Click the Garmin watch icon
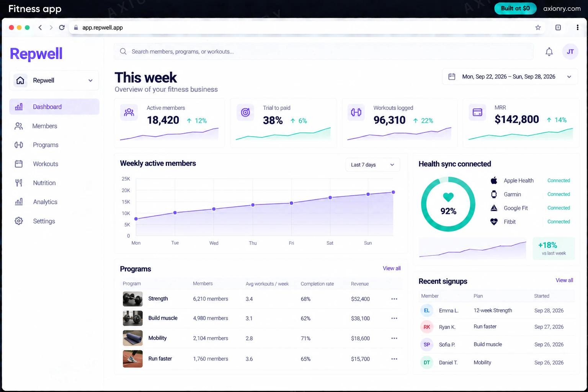Screen dimensions: 588x392 pos(494,194)
